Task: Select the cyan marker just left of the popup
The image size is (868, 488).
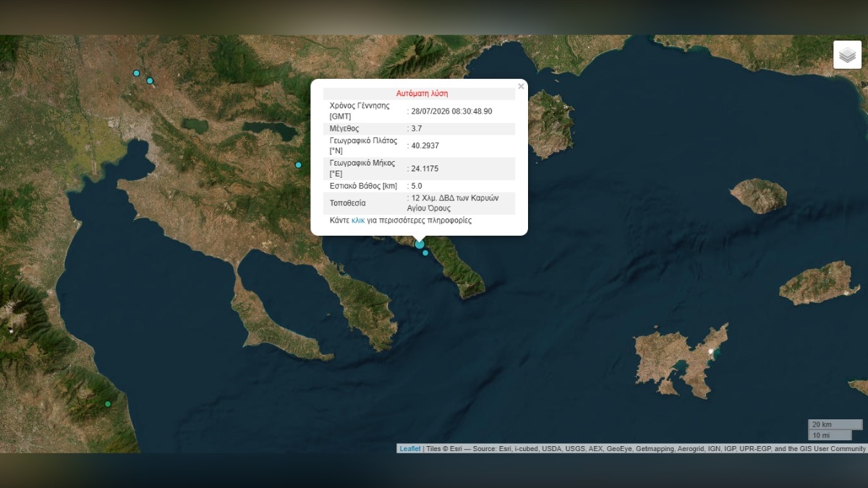Action: click(298, 165)
